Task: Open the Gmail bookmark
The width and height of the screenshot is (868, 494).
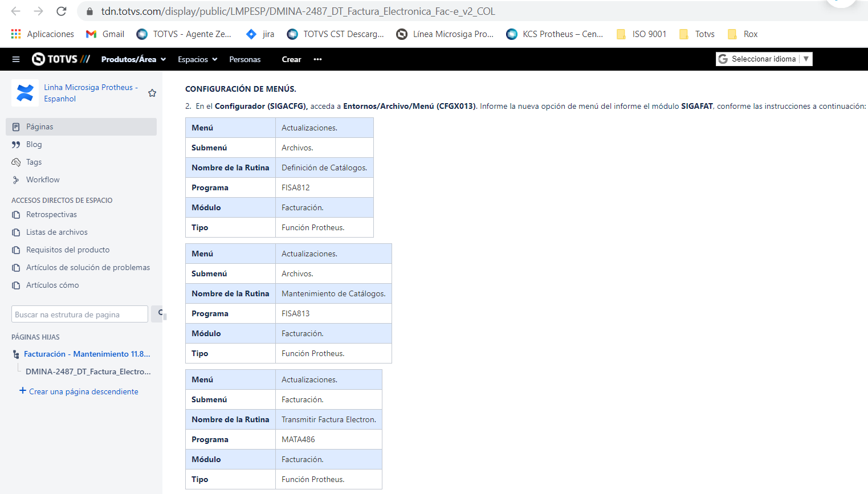Action: tap(105, 34)
